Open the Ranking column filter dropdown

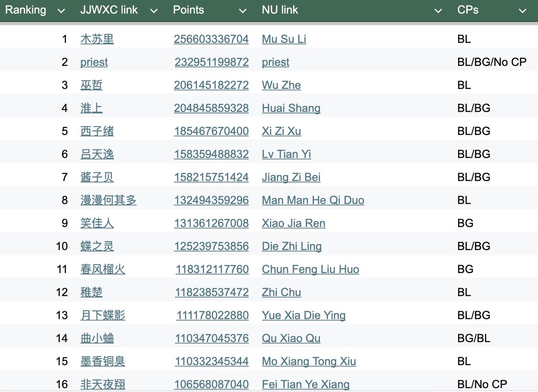(x=61, y=10)
